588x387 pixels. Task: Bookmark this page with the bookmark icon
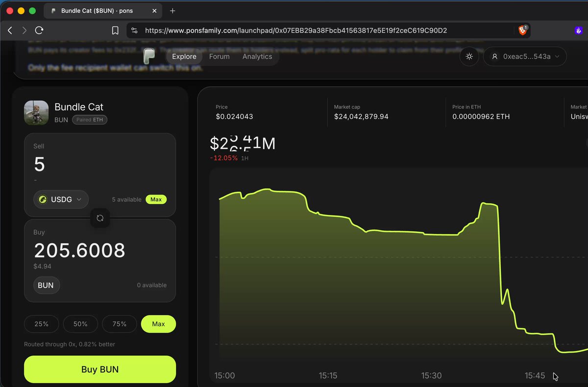click(x=115, y=30)
